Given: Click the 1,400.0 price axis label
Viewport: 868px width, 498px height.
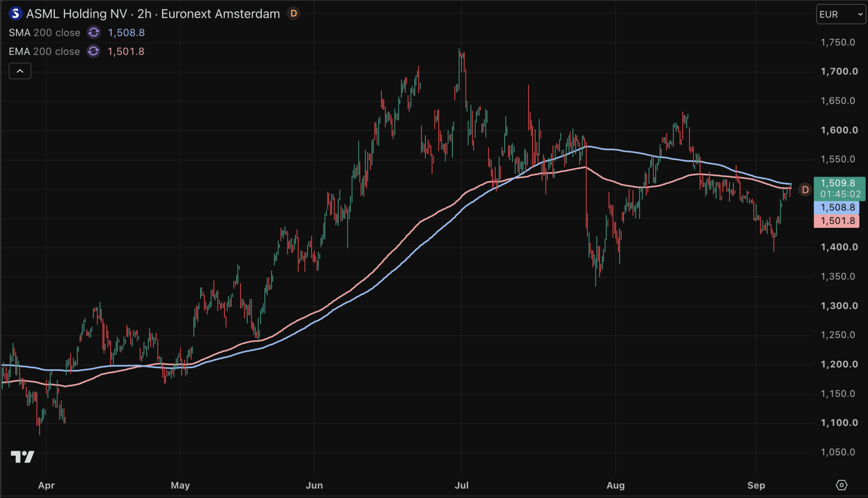Looking at the screenshot, I should point(839,247).
